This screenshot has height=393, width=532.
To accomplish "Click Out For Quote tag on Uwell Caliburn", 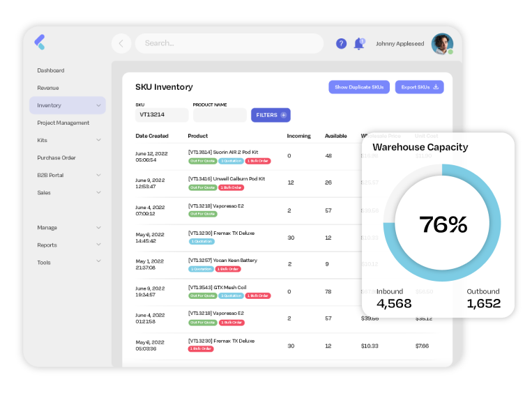I will 203,187.
